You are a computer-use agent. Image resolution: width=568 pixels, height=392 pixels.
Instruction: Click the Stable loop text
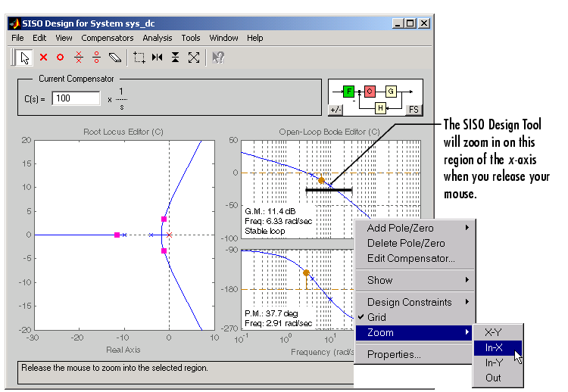[x=265, y=231]
